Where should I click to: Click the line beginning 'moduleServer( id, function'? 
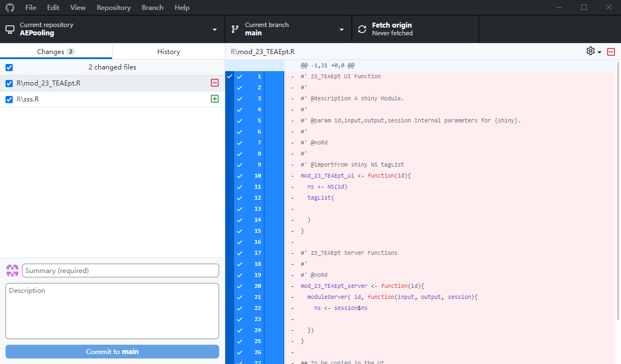point(392,297)
